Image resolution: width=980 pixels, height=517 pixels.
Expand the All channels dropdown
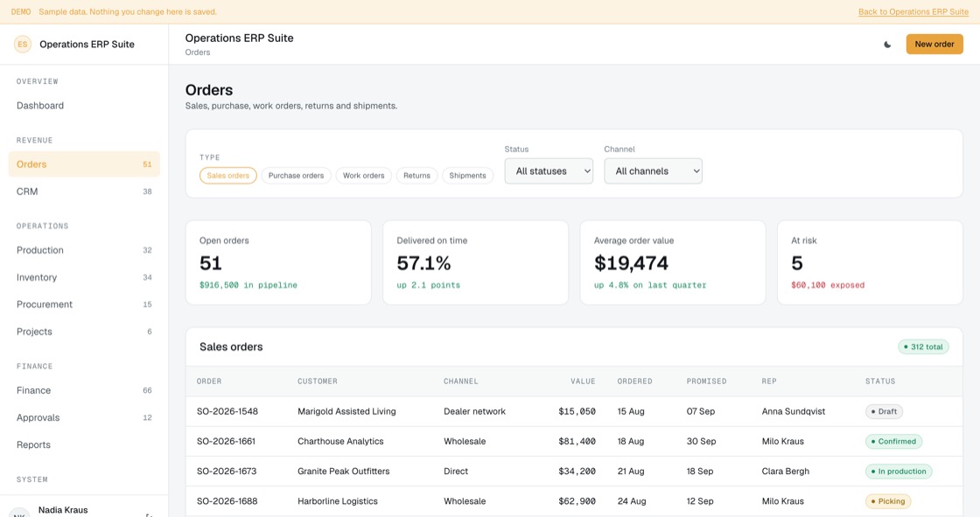tap(653, 171)
